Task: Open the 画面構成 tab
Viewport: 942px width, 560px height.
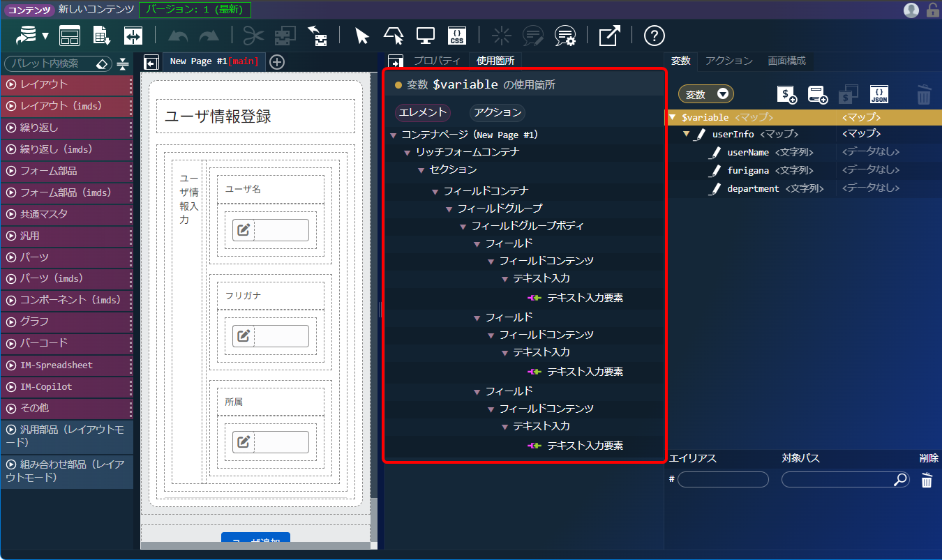Action: pos(787,61)
